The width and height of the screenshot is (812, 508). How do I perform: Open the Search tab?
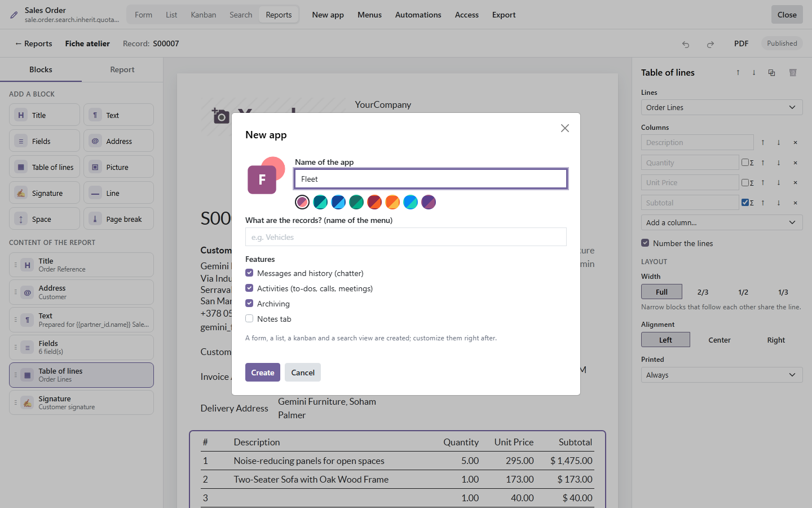pos(241,15)
